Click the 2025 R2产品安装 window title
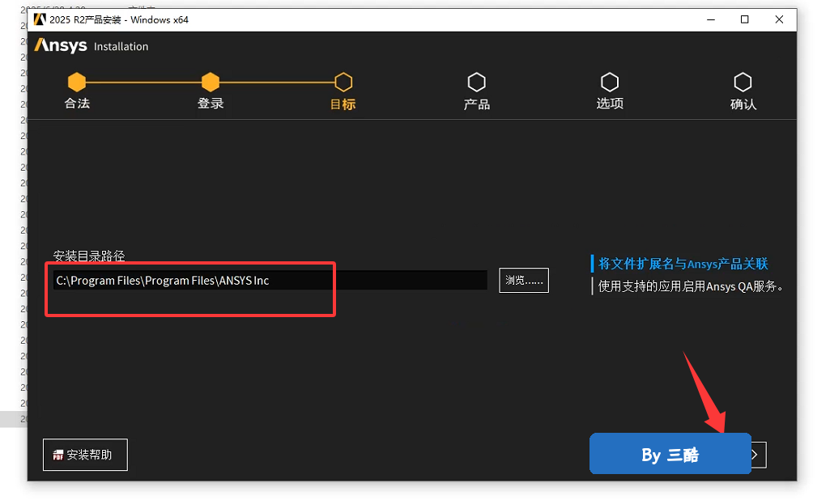Screen dimensions: 830x504 click(x=119, y=19)
